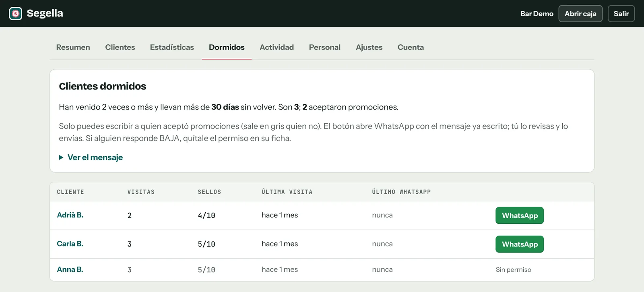Click the 'Clientes dormidos' heading
The image size is (644, 292).
pyautogui.click(x=103, y=86)
